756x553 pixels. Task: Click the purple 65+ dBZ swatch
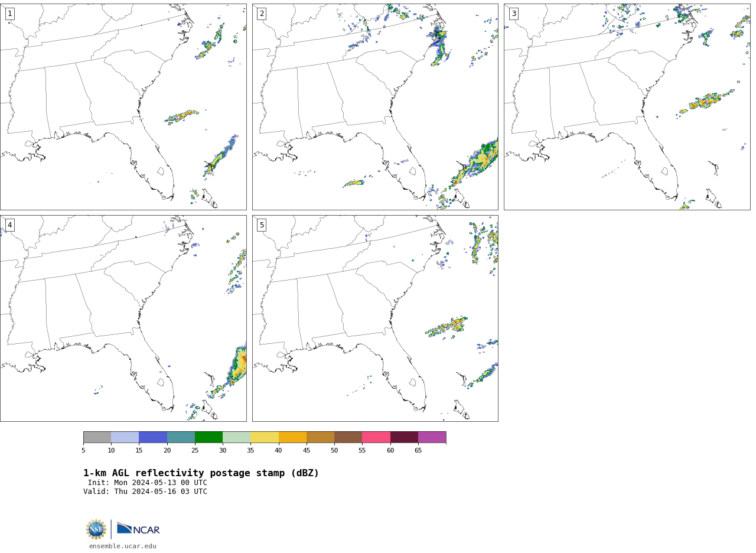(x=432, y=437)
